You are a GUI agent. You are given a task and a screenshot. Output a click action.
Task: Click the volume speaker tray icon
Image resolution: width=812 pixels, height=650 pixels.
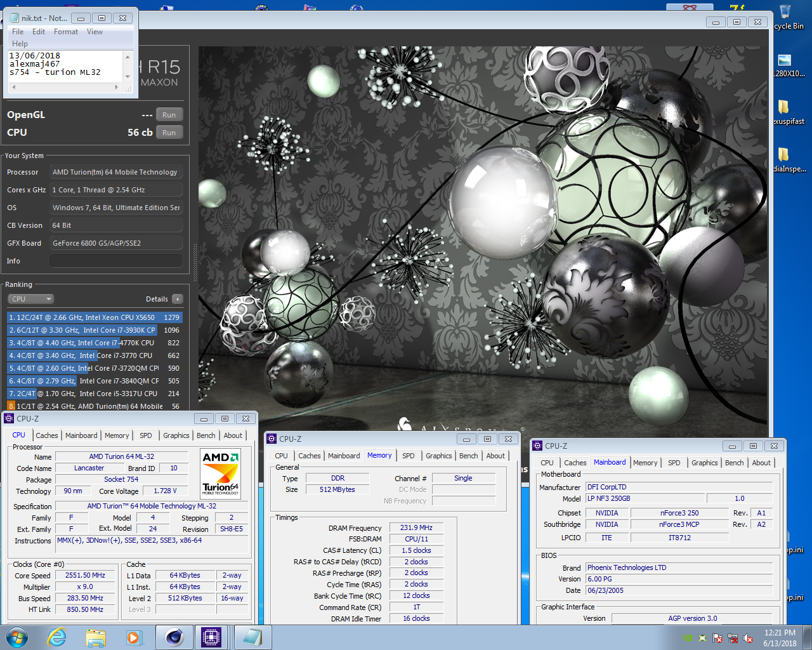748,638
